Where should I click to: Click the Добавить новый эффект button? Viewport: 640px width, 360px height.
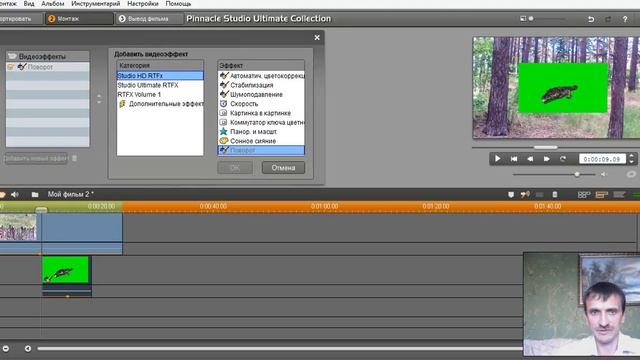(36, 158)
